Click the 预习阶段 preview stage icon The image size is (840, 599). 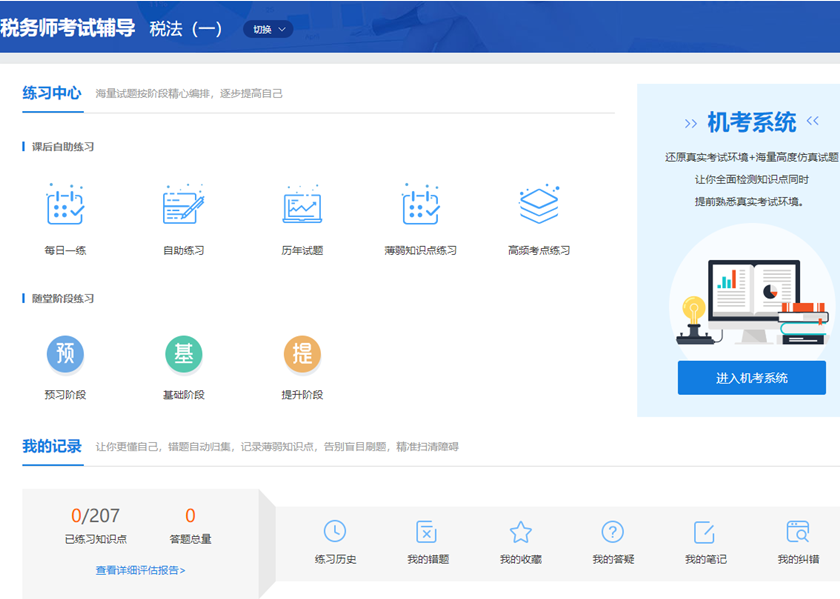tap(66, 353)
